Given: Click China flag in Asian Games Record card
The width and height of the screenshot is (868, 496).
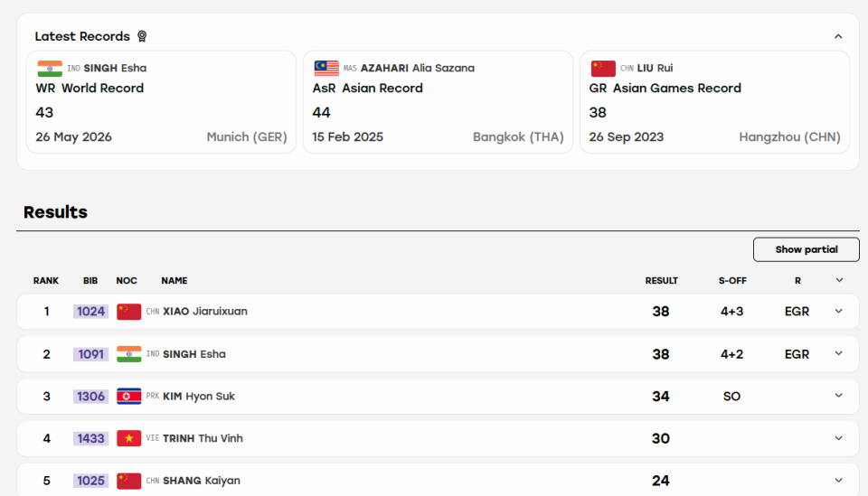Looking at the screenshot, I should click(603, 69).
